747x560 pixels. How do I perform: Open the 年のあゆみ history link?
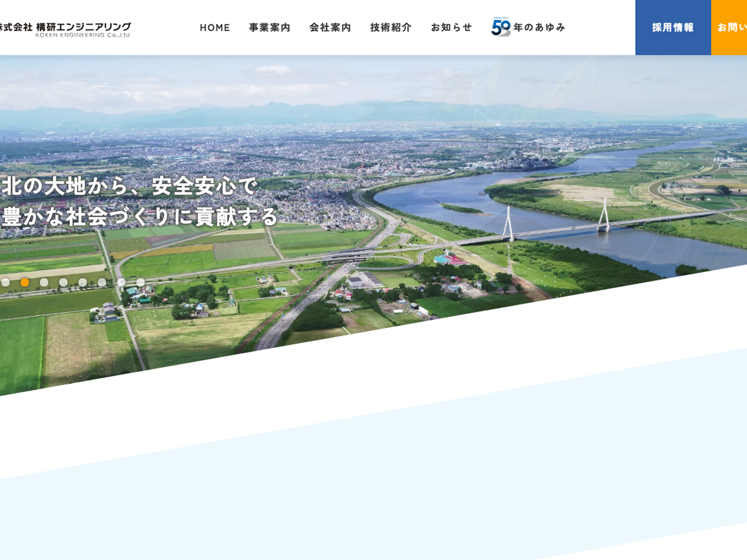[x=539, y=27]
